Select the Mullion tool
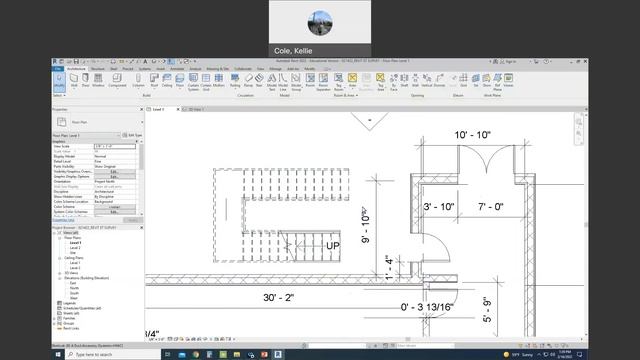The width and height of the screenshot is (640, 360). 219,80
